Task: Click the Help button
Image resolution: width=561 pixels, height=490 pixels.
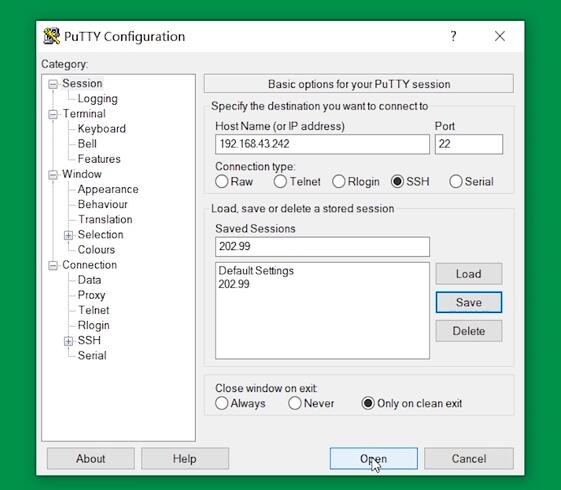Action: (x=185, y=459)
